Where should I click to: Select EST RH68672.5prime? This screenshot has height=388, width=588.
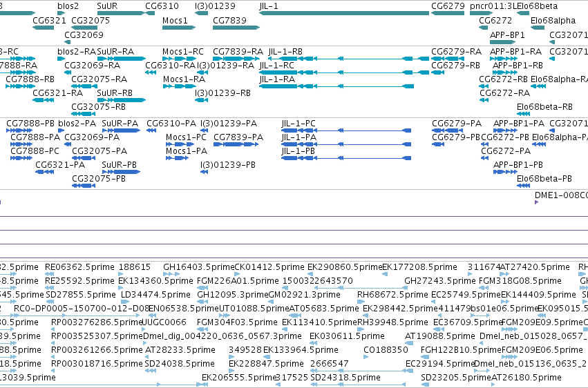(x=392, y=295)
